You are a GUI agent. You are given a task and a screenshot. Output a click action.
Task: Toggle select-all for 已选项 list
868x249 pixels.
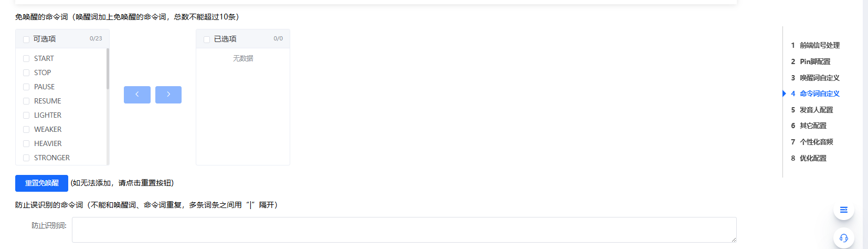[x=207, y=39]
